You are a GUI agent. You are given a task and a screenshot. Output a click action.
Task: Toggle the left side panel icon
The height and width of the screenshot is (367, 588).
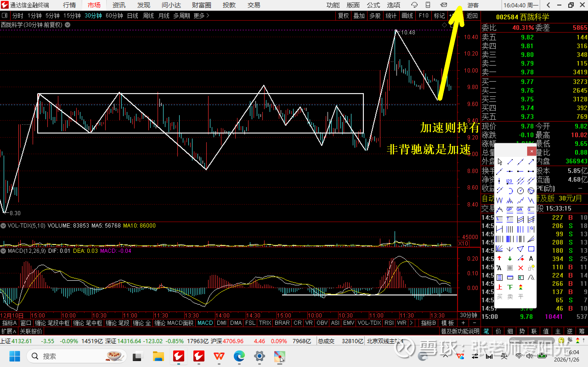(4, 16)
